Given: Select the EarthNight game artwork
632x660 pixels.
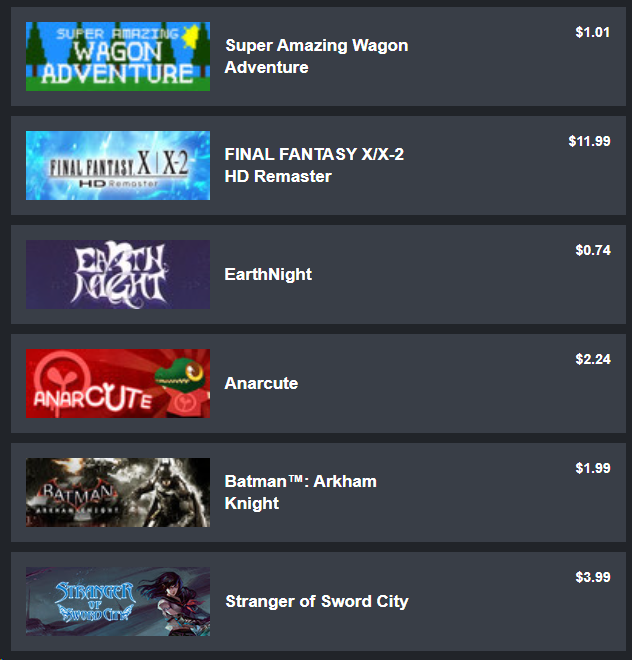Looking at the screenshot, I should 118,274.
